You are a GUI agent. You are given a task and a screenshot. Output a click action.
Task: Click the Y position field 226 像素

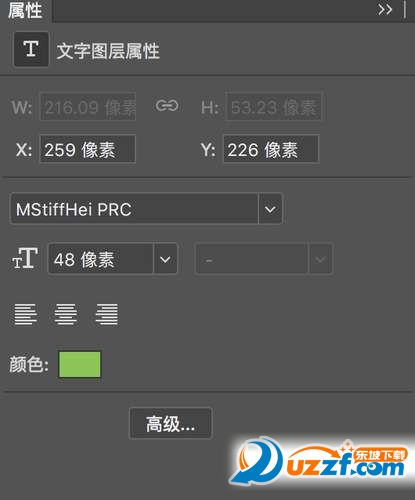[271, 149]
